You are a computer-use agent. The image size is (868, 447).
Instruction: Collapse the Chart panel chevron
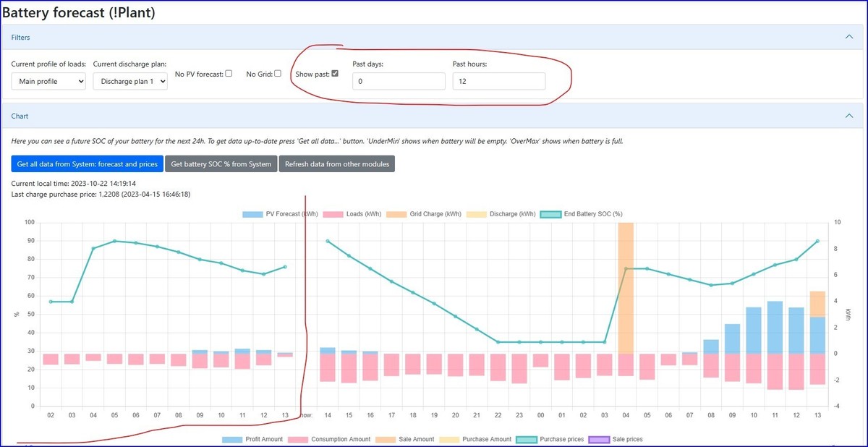click(849, 116)
